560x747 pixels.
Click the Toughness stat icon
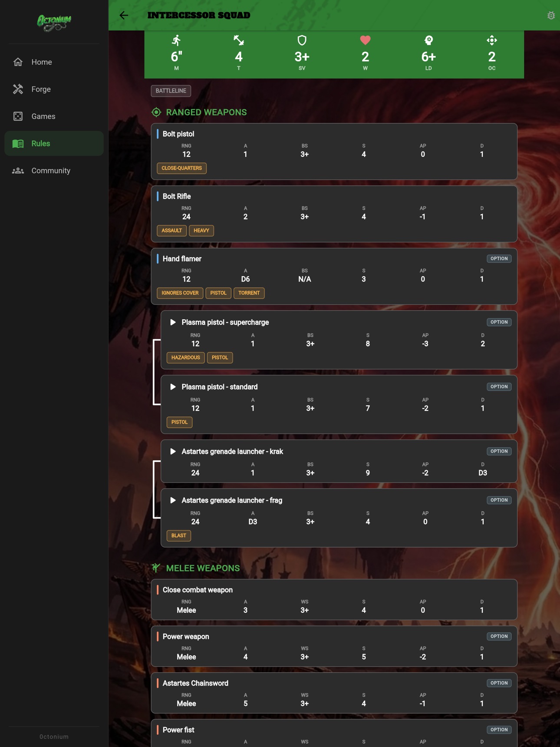(239, 40)
